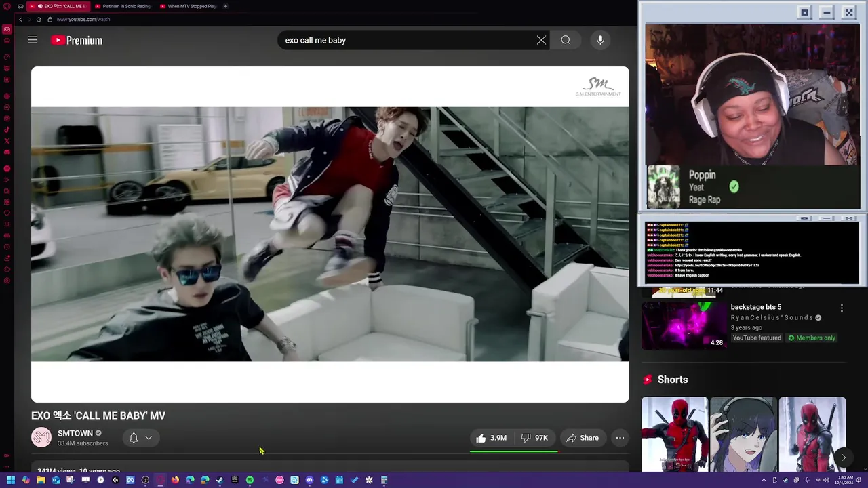Open Logitech G HUB from the taskbar
Viewport: 868px width, 488px height.
coord(115,480)
